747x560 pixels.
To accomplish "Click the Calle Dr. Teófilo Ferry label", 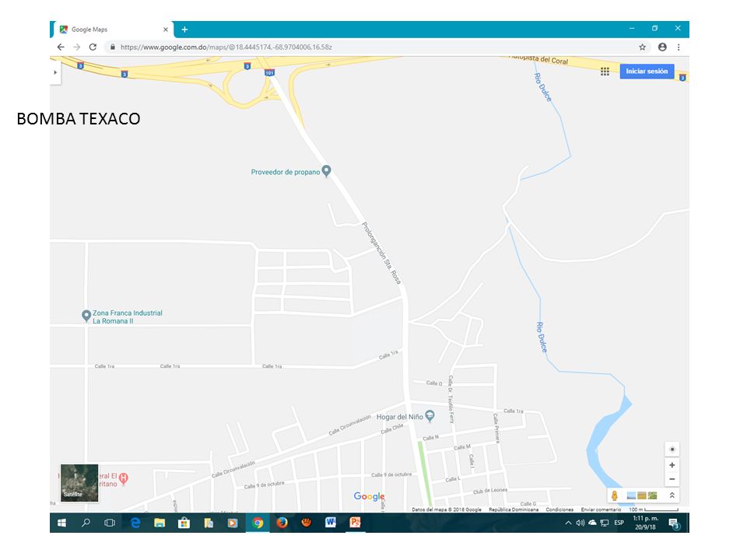I will coord(451,400).
